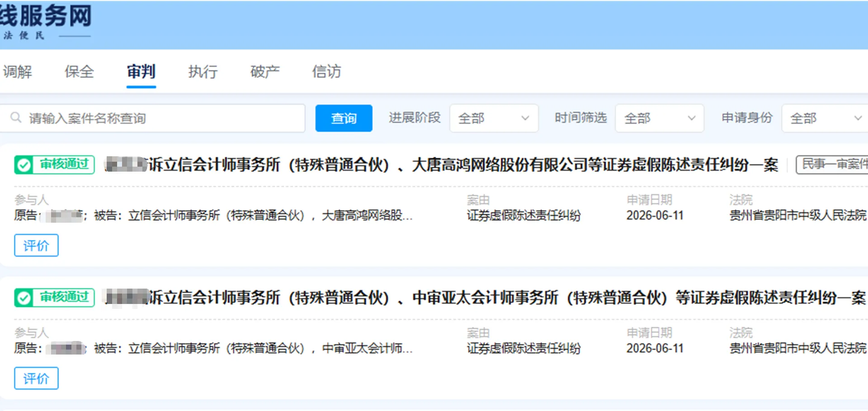Open the 调解 tab
This screenshot has height=411, width=868.
coord(17,71)
